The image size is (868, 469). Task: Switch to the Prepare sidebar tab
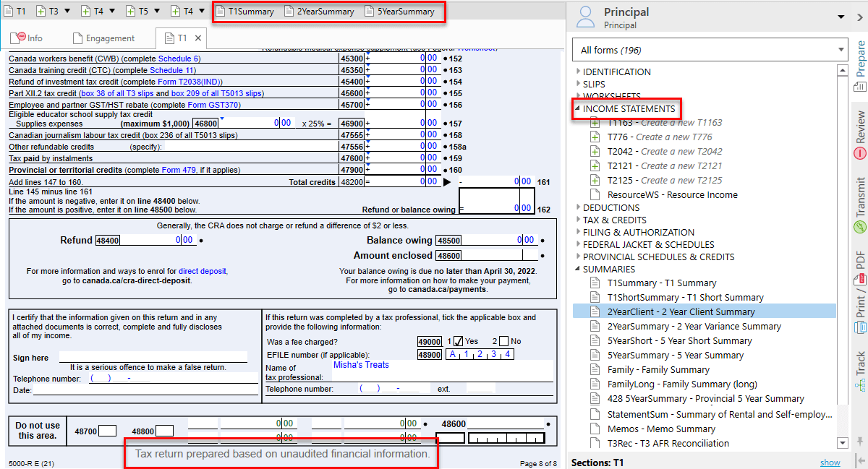[x=860, y=67]
